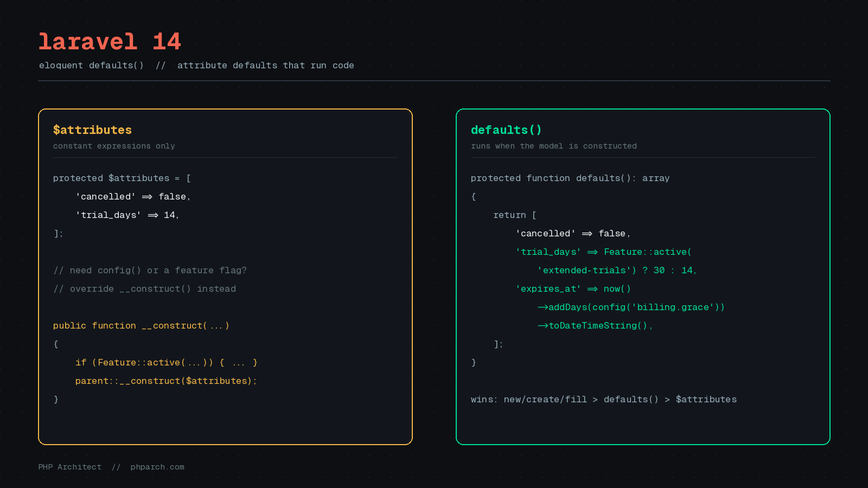Click the 'parent::__construct($attributes);' line

(166, 381)
